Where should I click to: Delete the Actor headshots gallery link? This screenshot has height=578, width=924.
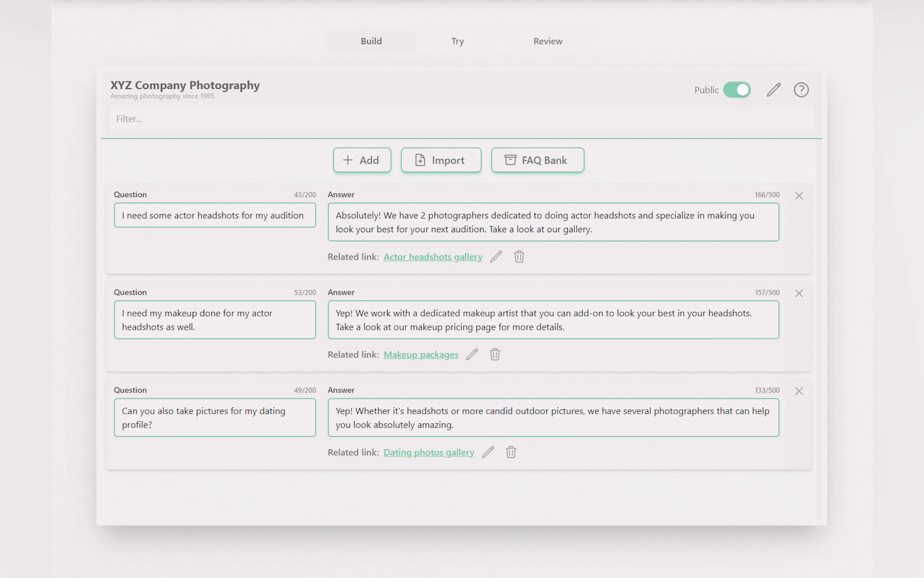pos(519,257)
